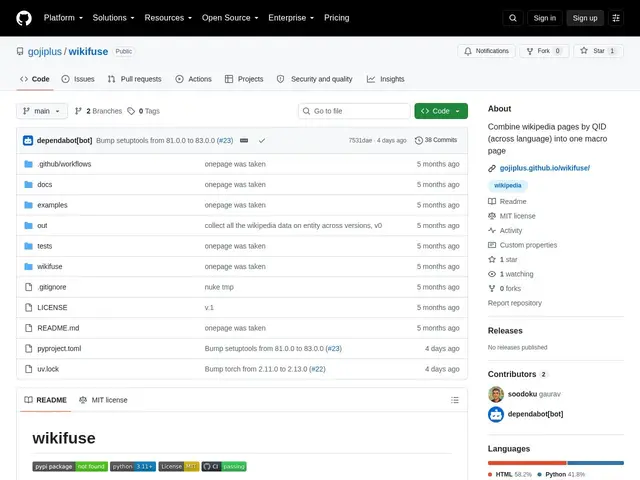This screenshot has height=480, width=640.
Task: Click the Sign in button
Action: [x=544, y=18]
